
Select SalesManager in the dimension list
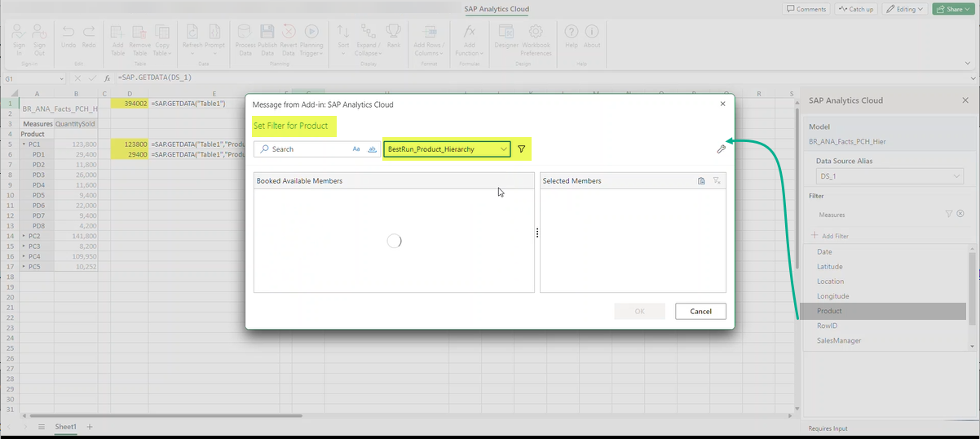[x=885, y=340]
